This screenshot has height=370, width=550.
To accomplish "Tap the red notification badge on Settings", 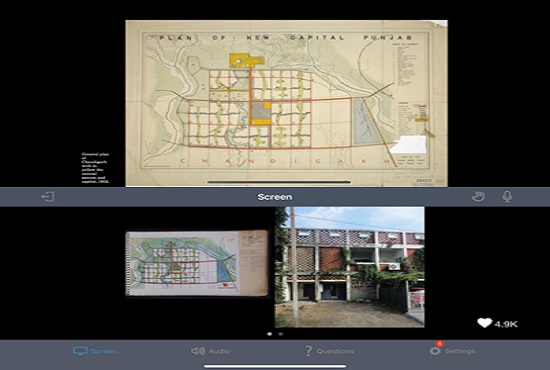I will tap(439, 344).
